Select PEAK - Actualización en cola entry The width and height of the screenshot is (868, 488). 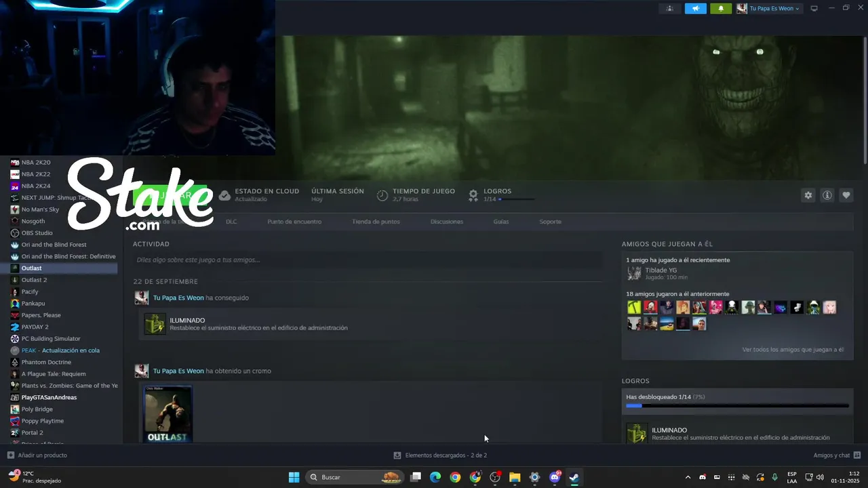coord(60,350)
